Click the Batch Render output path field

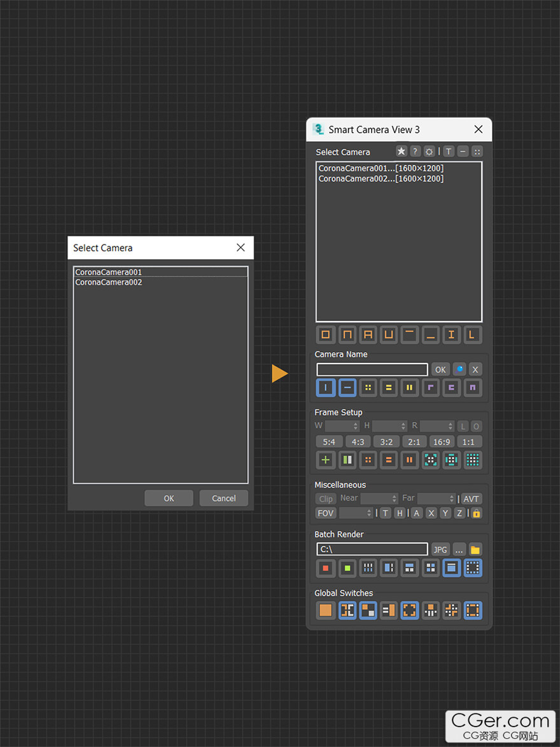pyautogui.click(x=372, y=550)
